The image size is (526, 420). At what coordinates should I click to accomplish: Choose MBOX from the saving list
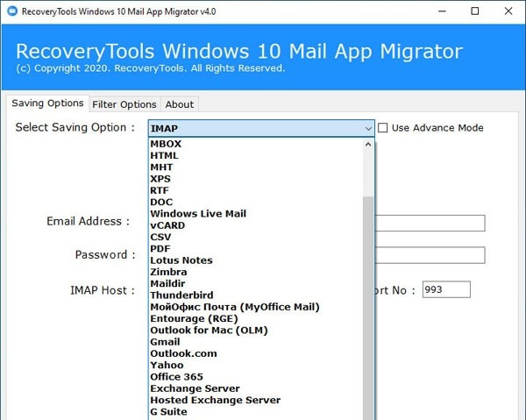click(x=166, y=144)
